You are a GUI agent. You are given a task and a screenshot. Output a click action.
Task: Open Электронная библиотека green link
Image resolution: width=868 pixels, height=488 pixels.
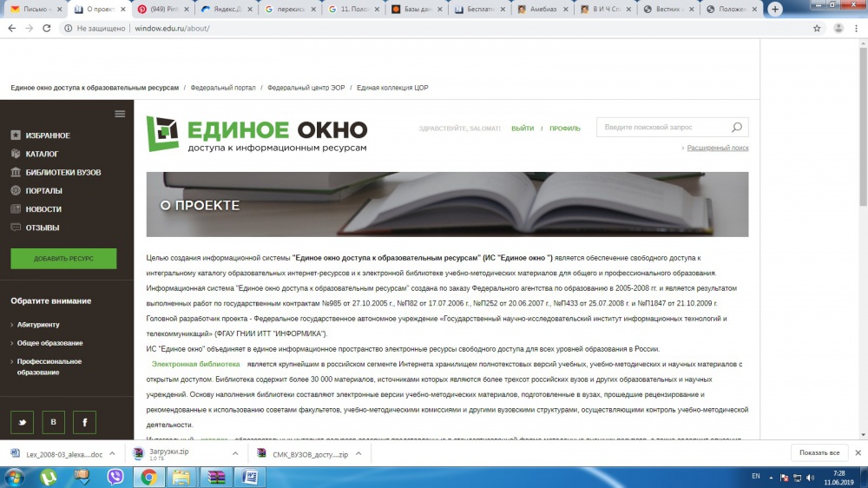(x=196, y=364)
